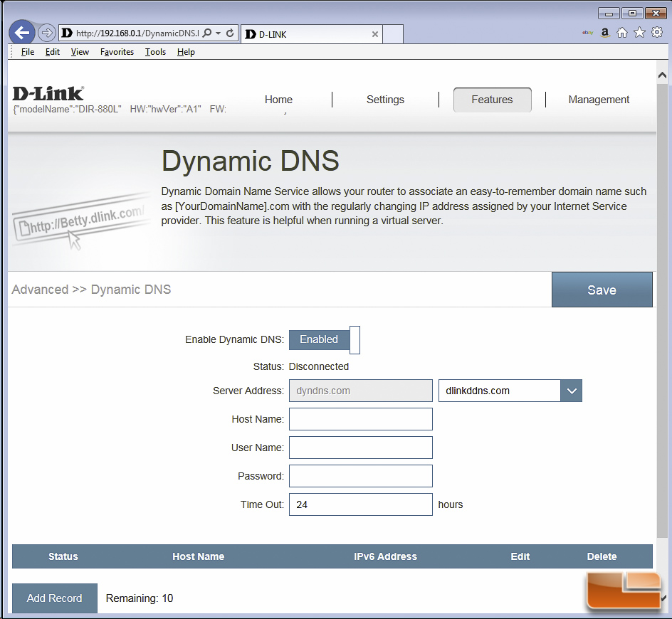Click the Time Out hours field
Screen dimensions: 672x619
361,504
